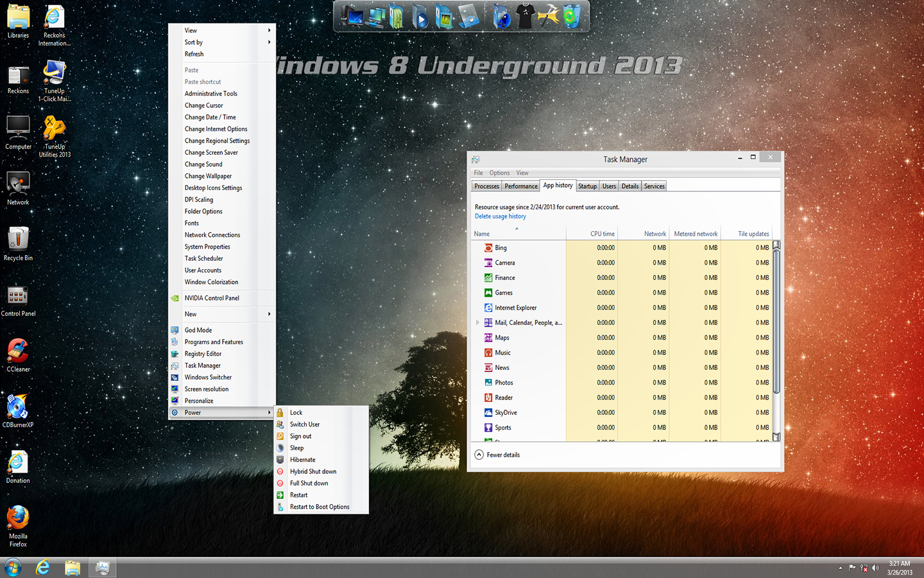Select the Reckons International desktop shortcut
Viewport: 924px width, 578px height.
[55, 26]
